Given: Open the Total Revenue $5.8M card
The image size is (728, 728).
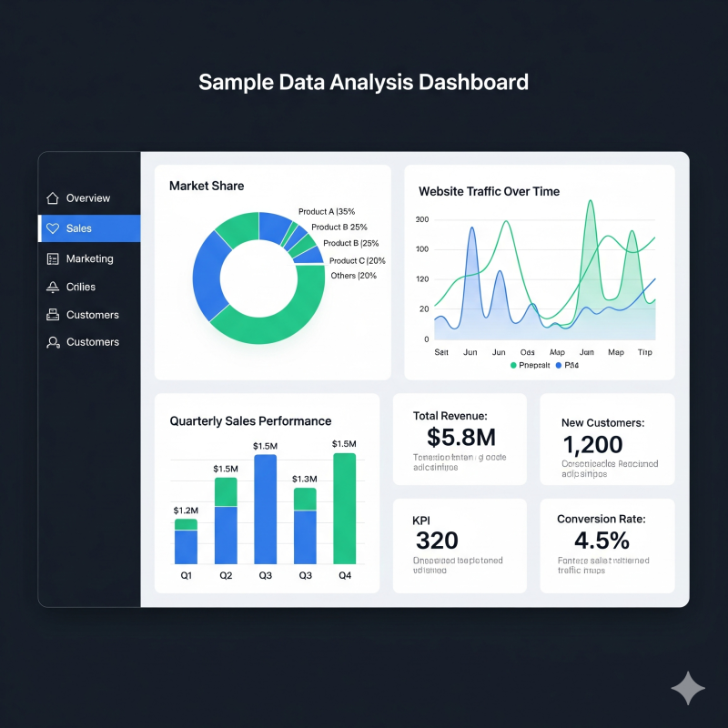Looking at the screenshot, I should point(460,439).
